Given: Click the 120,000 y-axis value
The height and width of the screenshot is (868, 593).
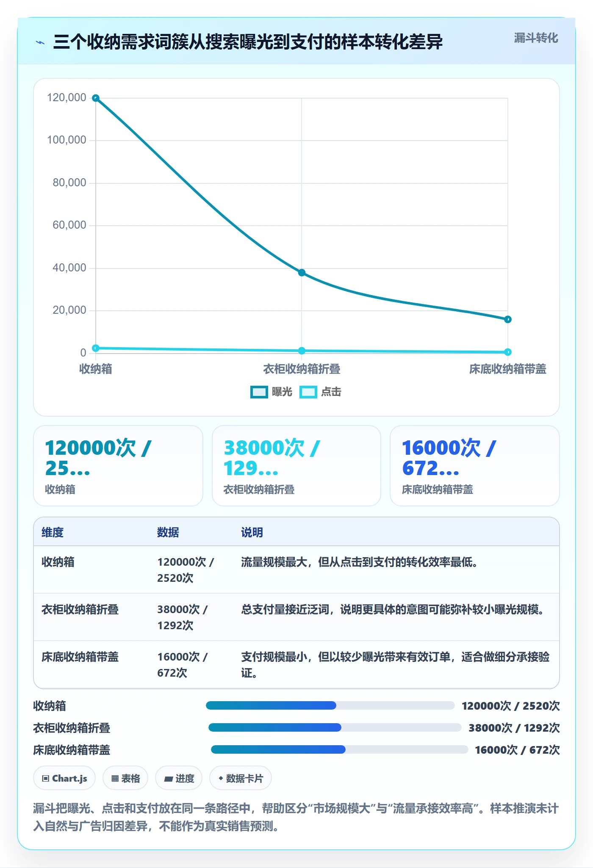Looking at the screenshot, I should 67,98.
